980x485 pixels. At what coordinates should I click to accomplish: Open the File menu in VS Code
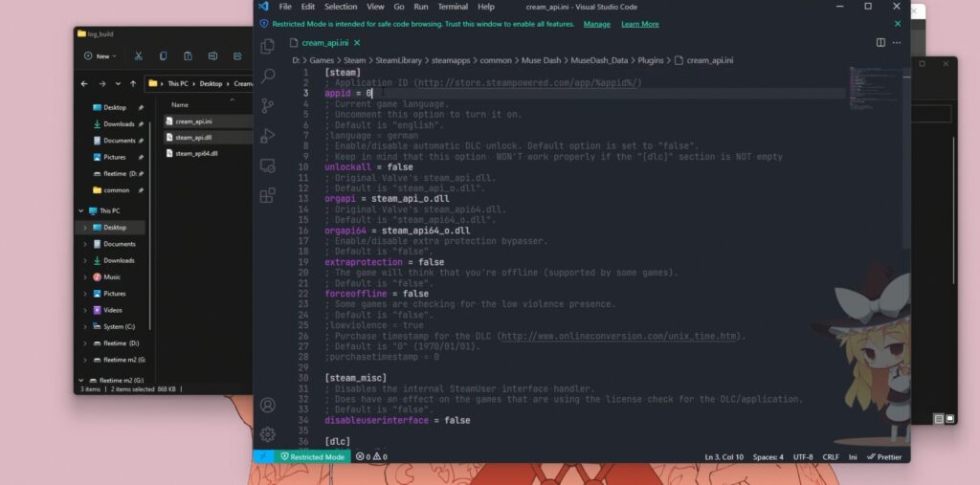point(285,7)
